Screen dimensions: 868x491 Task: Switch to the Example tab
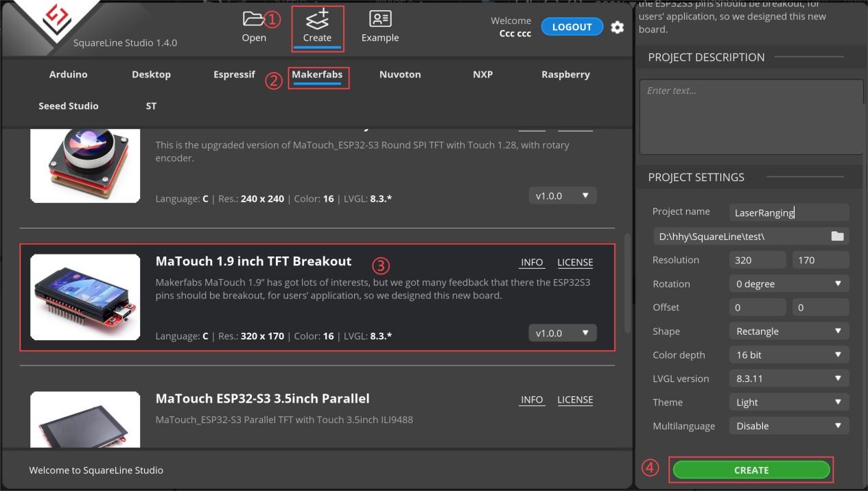380,27
